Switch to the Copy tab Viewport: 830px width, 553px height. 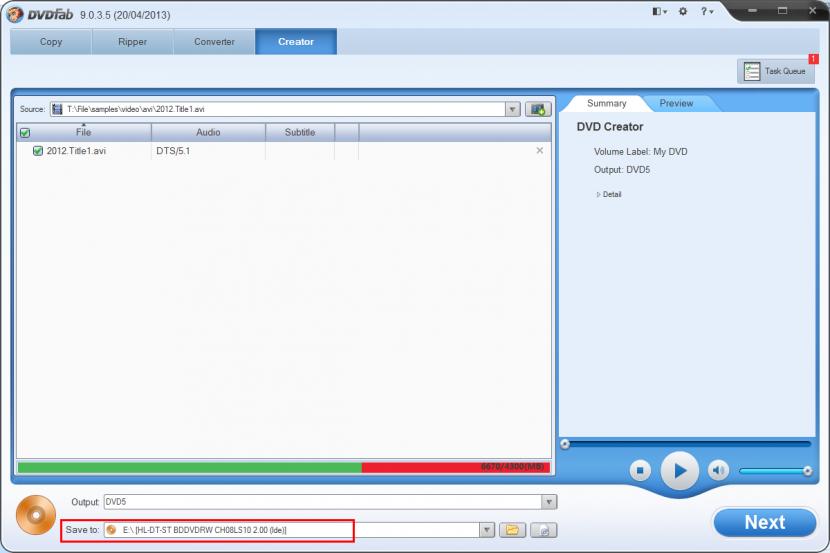(51, 42)
